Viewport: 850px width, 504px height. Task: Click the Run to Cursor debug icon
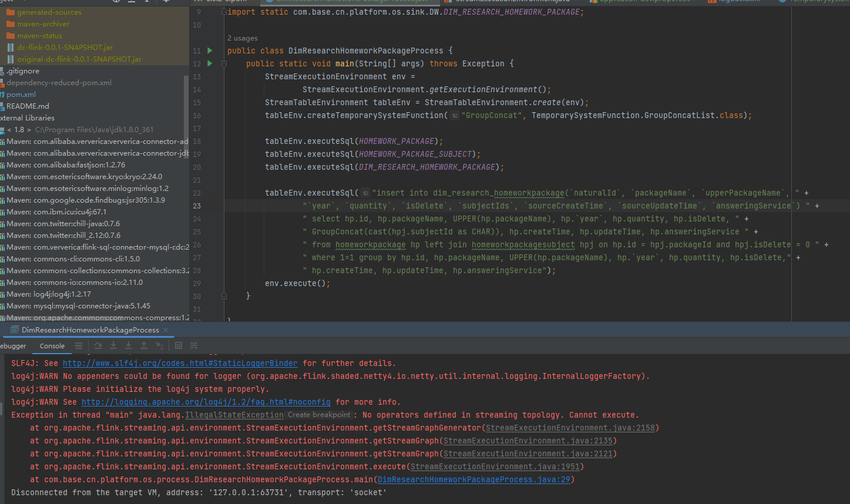tap(159, 345)
